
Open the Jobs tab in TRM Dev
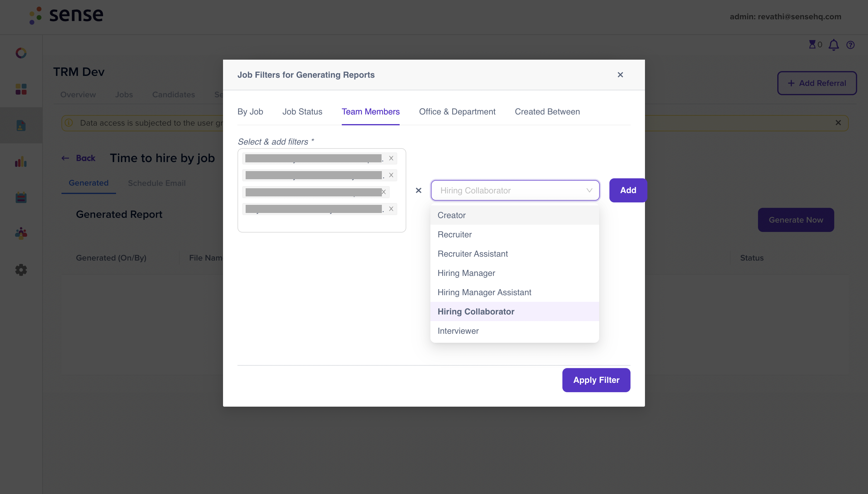(124, 95)
